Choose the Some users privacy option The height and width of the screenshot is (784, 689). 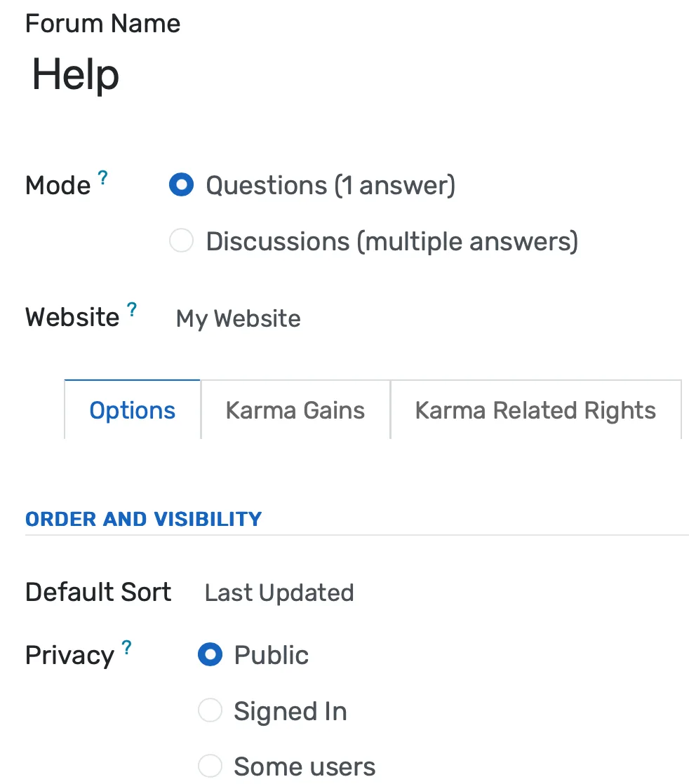coord(210,766)
